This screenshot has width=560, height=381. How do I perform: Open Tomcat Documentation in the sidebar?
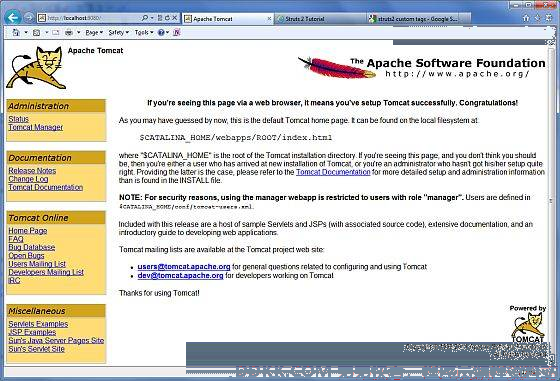[x=45, y=187]
